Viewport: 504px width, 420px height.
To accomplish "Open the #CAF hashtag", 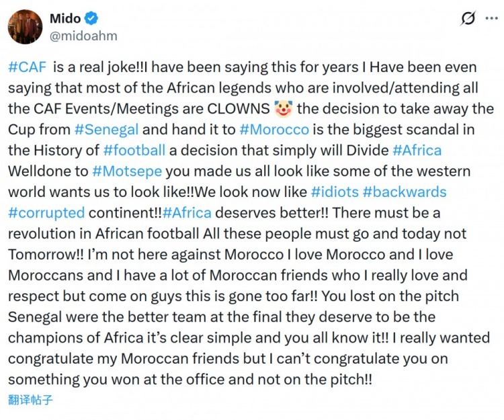I will pos(27,67).
